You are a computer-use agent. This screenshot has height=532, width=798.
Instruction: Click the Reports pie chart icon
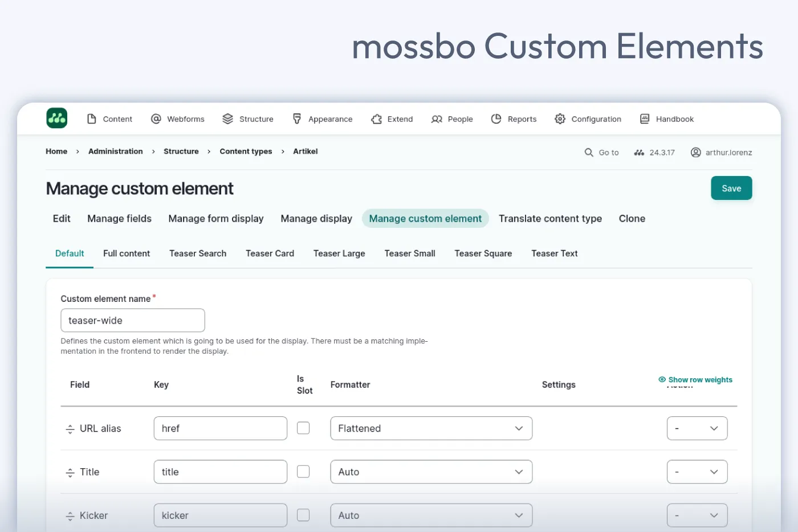pyautogui.click(x=496, y=118)
